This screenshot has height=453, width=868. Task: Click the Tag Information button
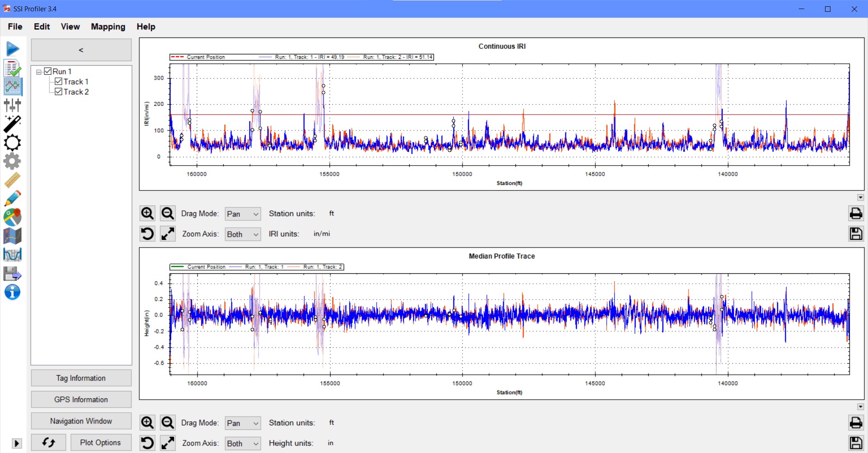click(81, 378)
